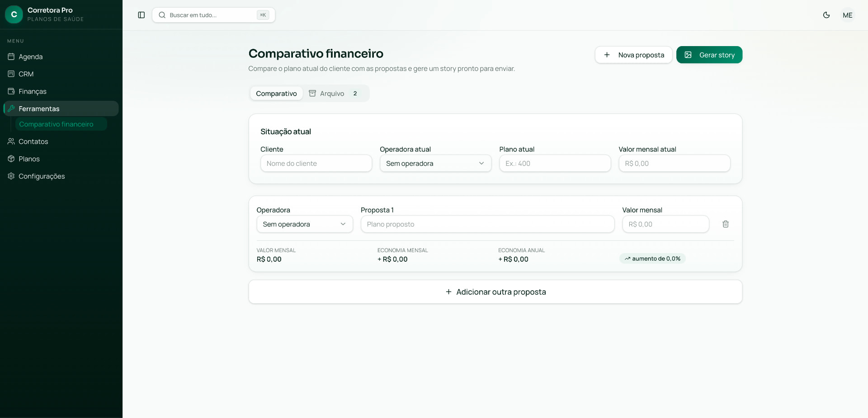Click the Finanças wallet icon
The height and width of the screenshot is (418, 868).
coord(11,91)
